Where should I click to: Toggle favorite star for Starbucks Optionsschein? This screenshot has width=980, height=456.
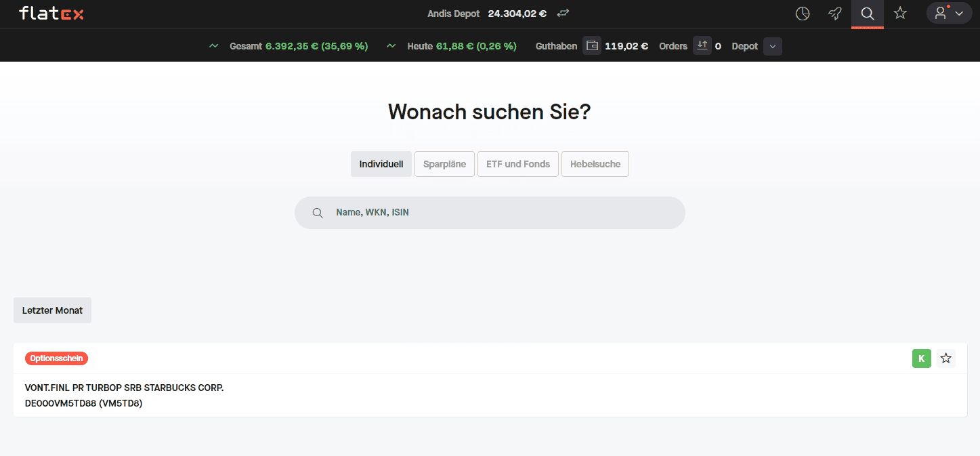(946, 358)
